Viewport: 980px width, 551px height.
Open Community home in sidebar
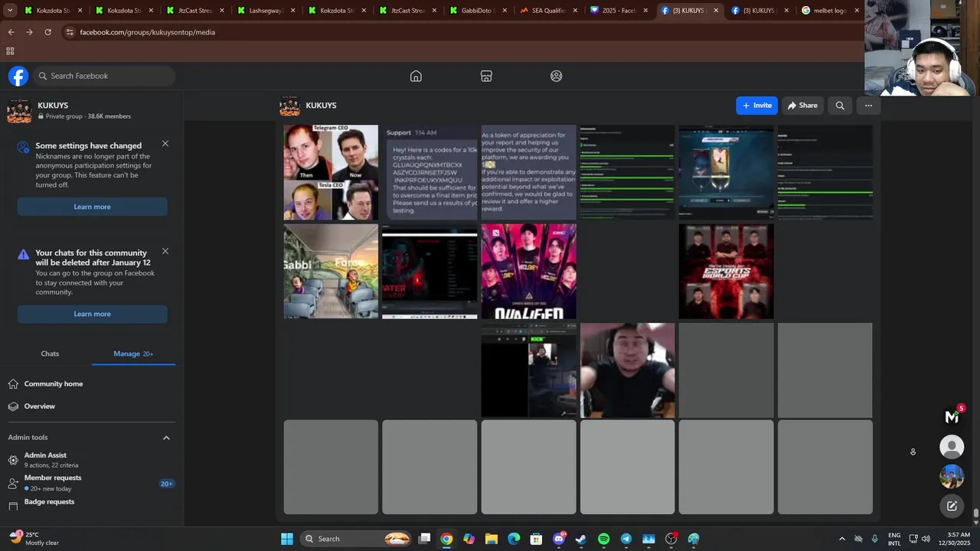click(92, 384)
